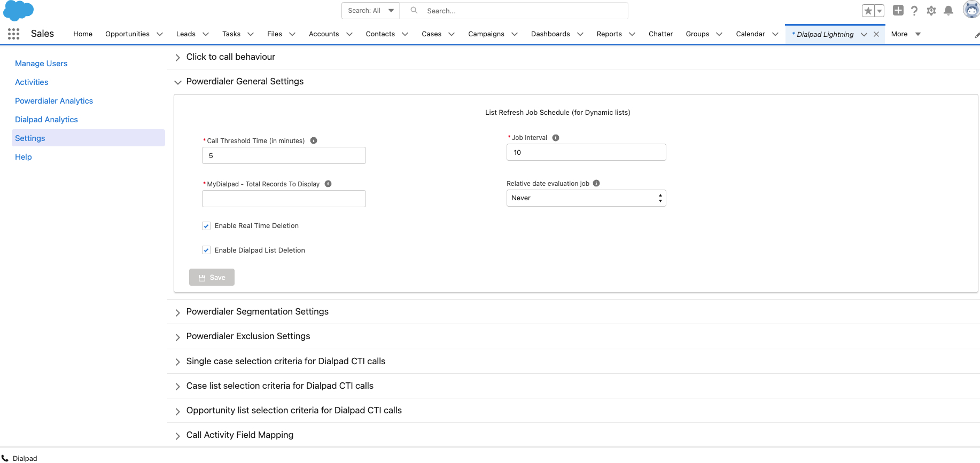Image resolution: width=980 pixels, height=463 pixels.
Task: Open the Favorites star icon
Action: (x=868, y=11)
